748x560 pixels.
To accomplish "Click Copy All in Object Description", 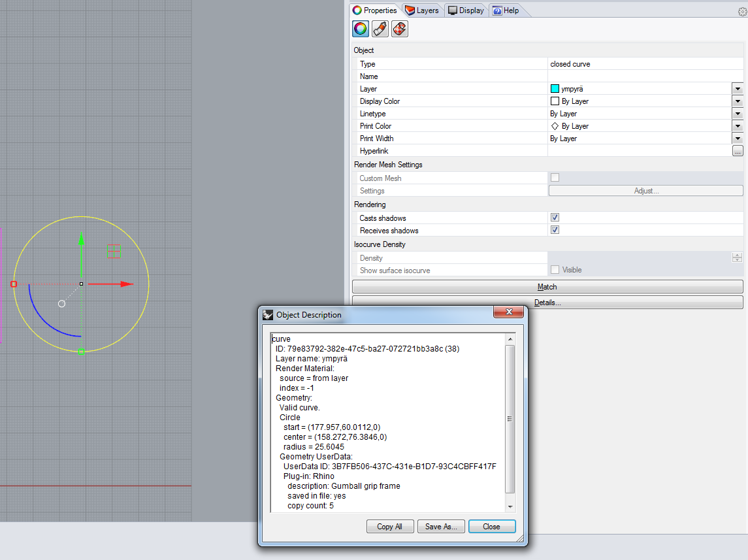I will pyautogui.click(x=390, y=527).
